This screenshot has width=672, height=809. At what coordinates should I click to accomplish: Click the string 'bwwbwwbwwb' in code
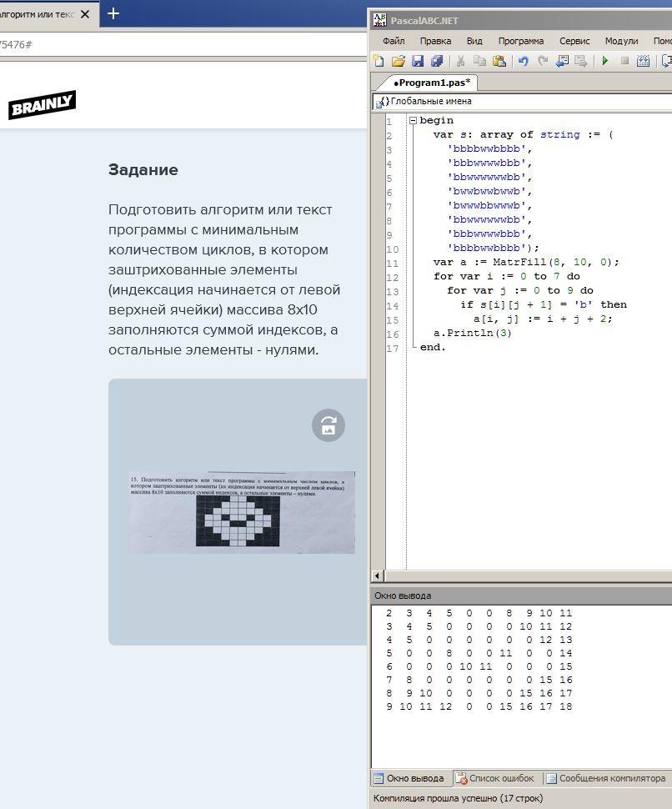[x=486, y=192]
